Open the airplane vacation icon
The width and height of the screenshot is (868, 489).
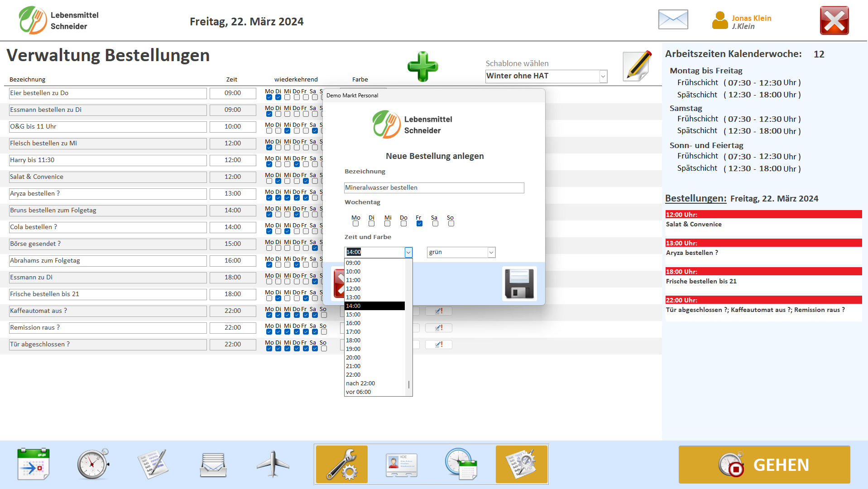point(273,465)
